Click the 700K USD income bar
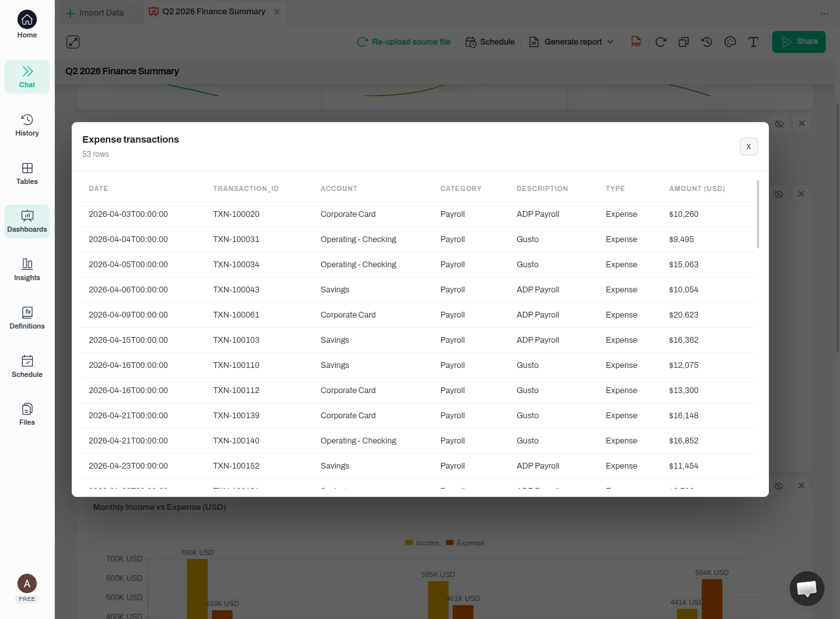This screenshot has width=840, height=619. pos(198,589)
